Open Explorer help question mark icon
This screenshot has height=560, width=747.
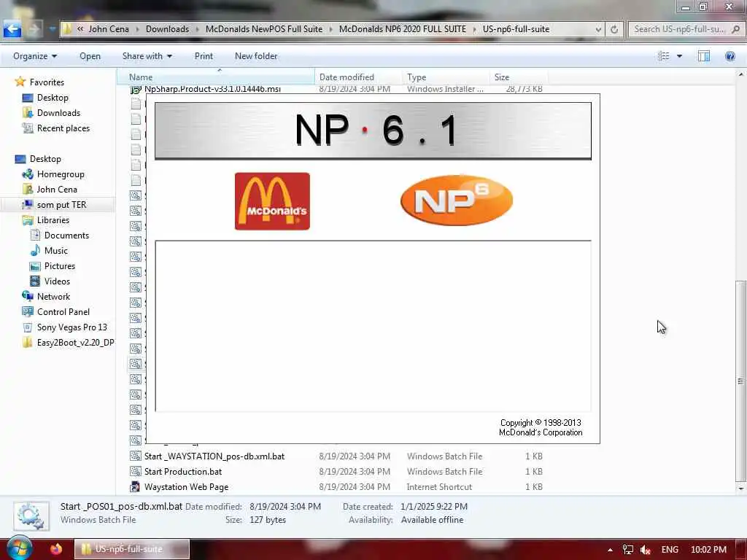[x=729, y=56]
